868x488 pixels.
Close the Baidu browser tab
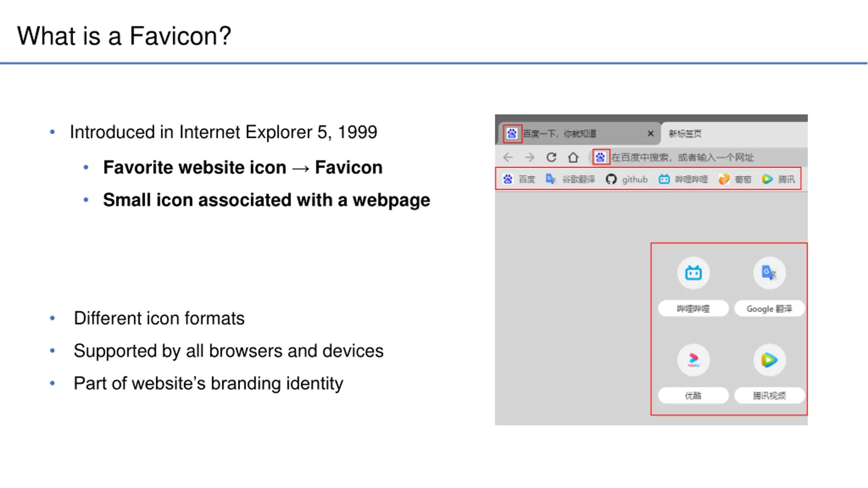[x=650, y=134]
